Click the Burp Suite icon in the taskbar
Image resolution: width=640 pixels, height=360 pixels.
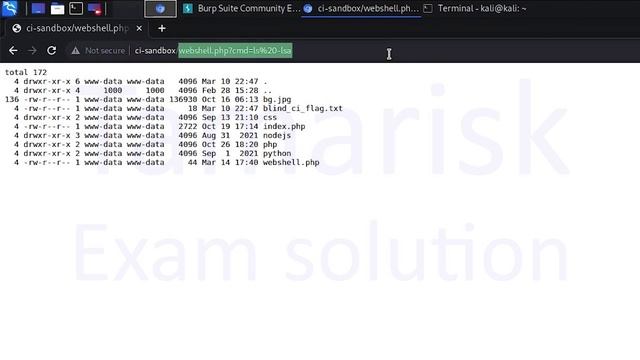click(x=188, y=9)
